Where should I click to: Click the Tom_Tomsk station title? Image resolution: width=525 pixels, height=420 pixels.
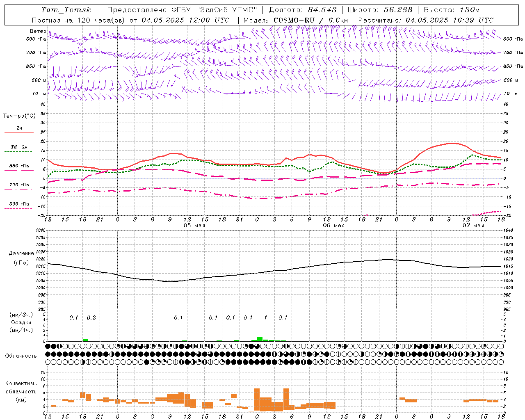click(66, 10)
